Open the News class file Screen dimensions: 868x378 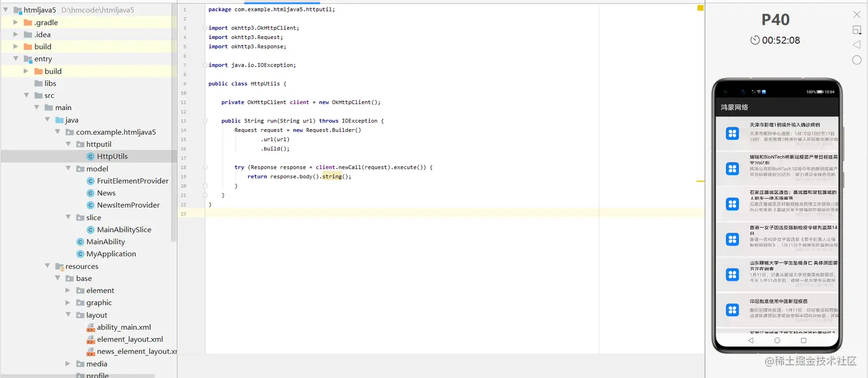106,193
